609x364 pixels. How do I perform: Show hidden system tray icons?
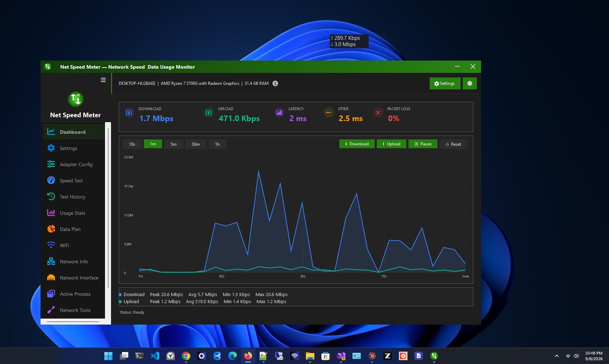coord(557,356)
